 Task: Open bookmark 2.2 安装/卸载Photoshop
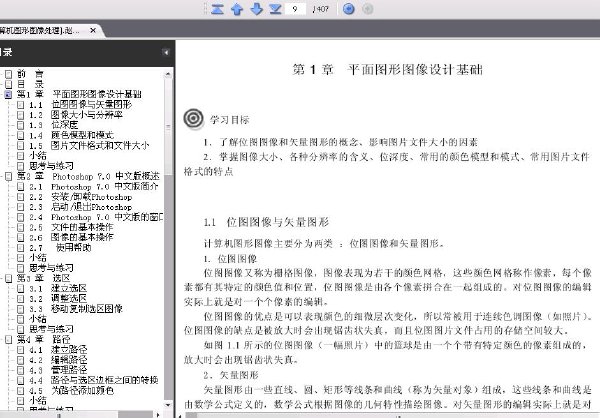tap(80, 197)
